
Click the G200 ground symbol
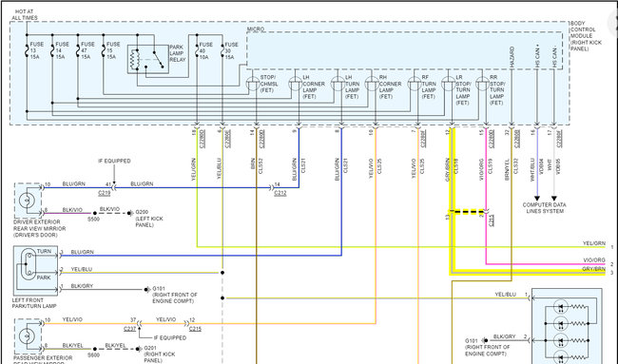point(129,213)
